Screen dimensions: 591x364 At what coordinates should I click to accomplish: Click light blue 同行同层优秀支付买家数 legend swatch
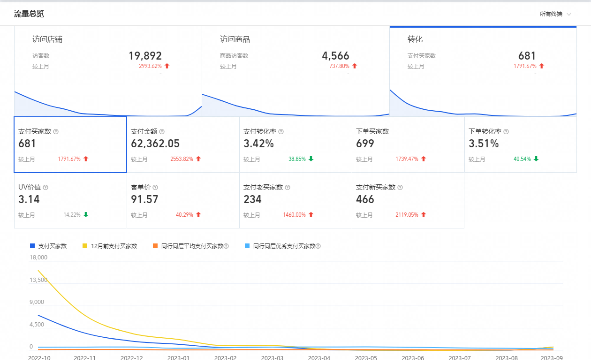(248, 246)
